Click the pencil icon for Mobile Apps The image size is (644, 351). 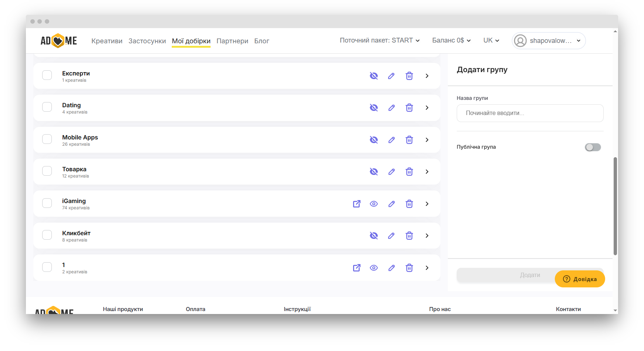391,140
